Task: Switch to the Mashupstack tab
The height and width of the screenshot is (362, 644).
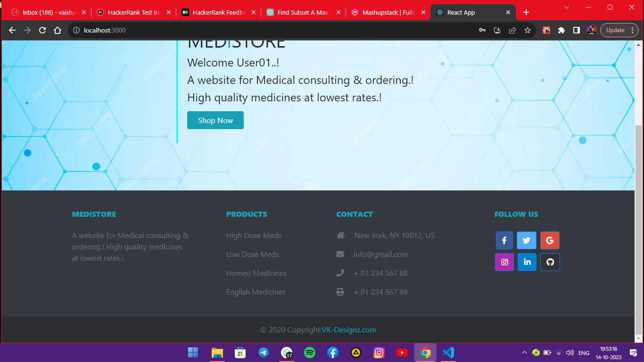Action: tap(388, 13)
